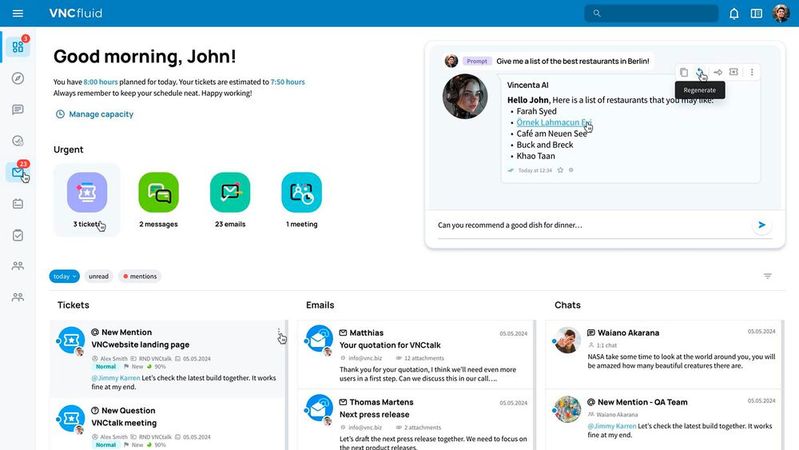Screen dimensions: 799x450
Task: Open the VNCtalk meeting ticket
Action: (x=168, y=426)
